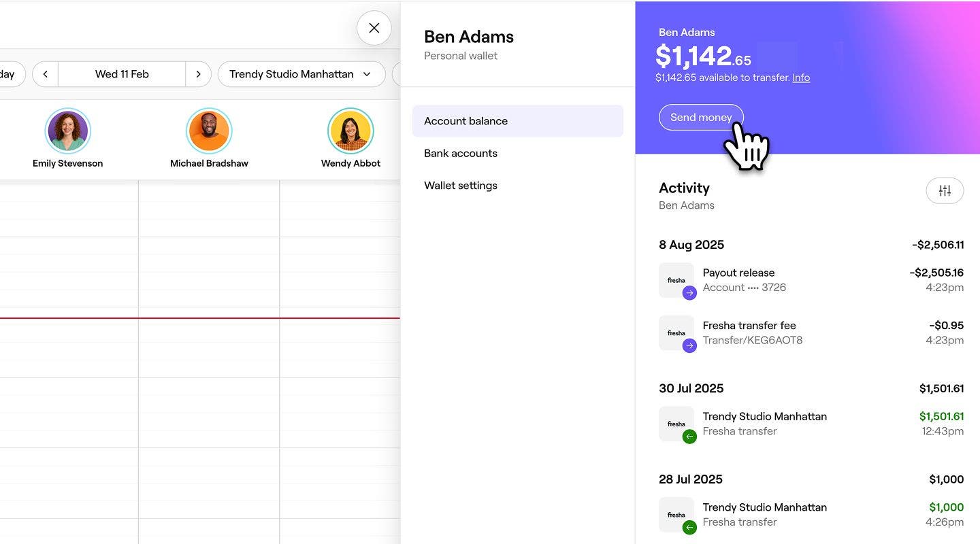Go to the previous day in calendar
Image resolution: width=980 pixels, height=544 pixels.
[x=45, y=74]
